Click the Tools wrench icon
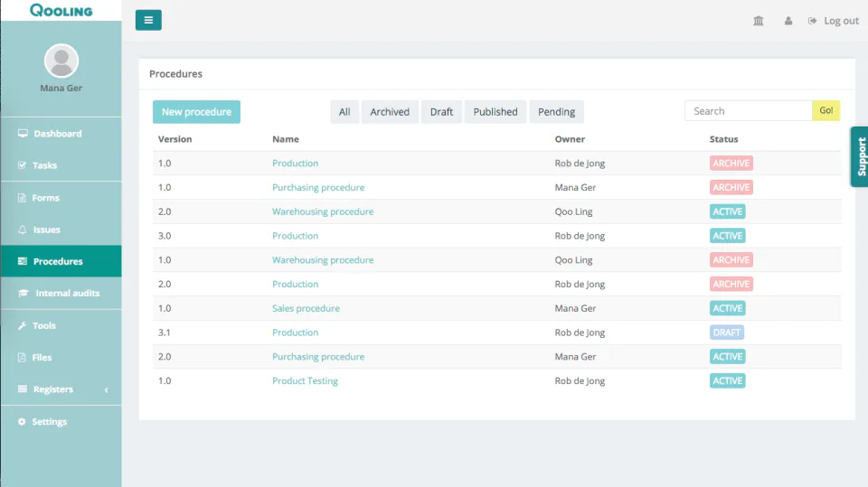This screenshot has height=487, width=868. click(x=22, y=325)
